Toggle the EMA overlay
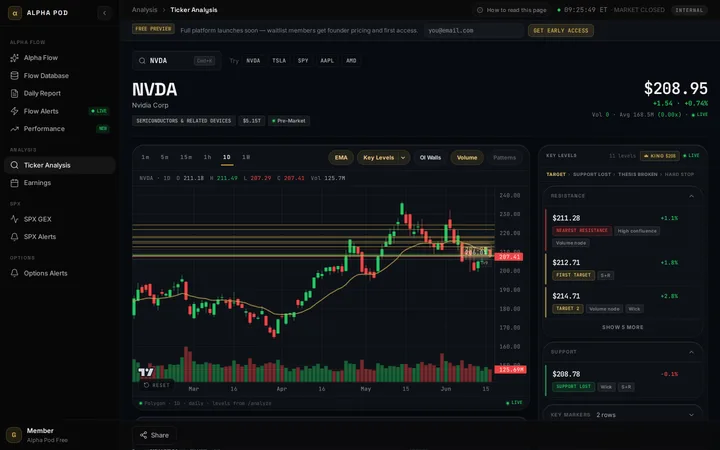This screenshot has height=450, width=720. tap(341, 158)
